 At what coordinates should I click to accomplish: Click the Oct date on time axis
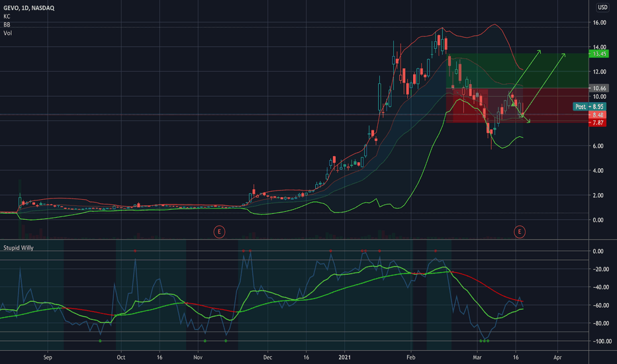pyautogui.click(x=120, y=357)
